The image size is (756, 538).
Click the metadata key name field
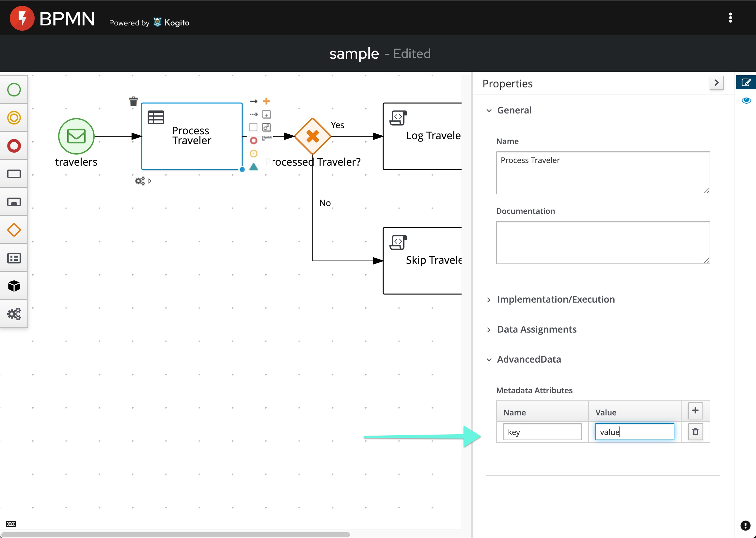(542, 432)
